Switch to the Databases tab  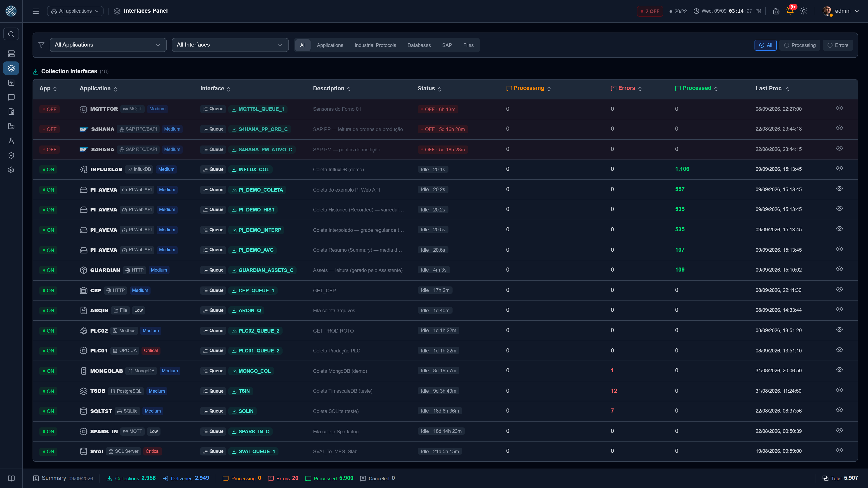419,45
